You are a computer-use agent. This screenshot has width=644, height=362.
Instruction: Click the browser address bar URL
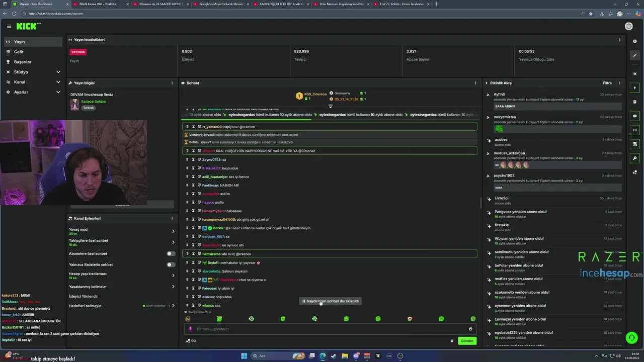click(x=55, y=14)
